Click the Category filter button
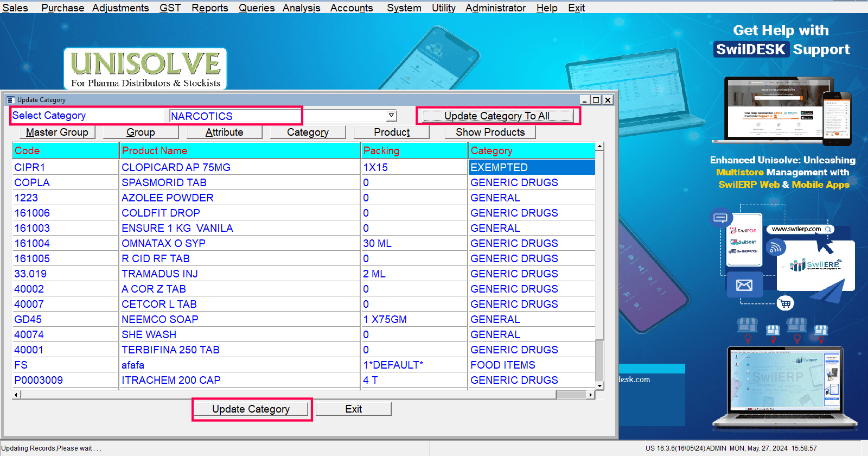Image resolution: width=868 pixels, height=456 pixels. pos(308,132)
